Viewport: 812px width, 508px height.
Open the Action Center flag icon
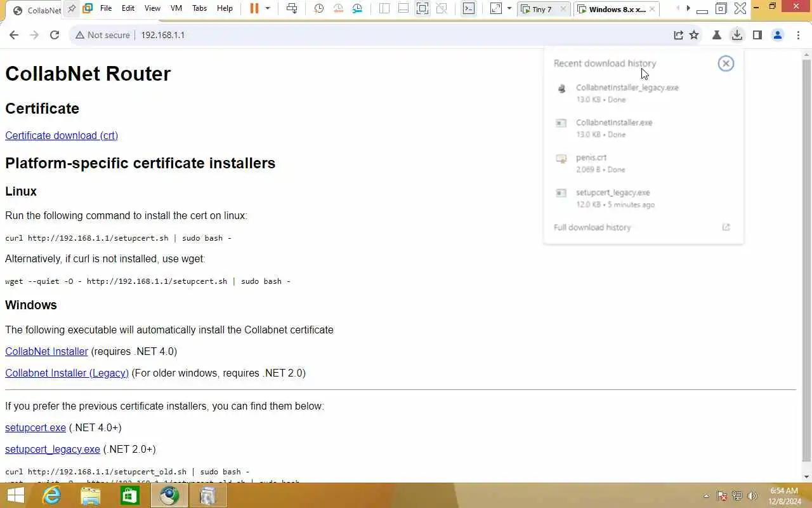point(722,496)
